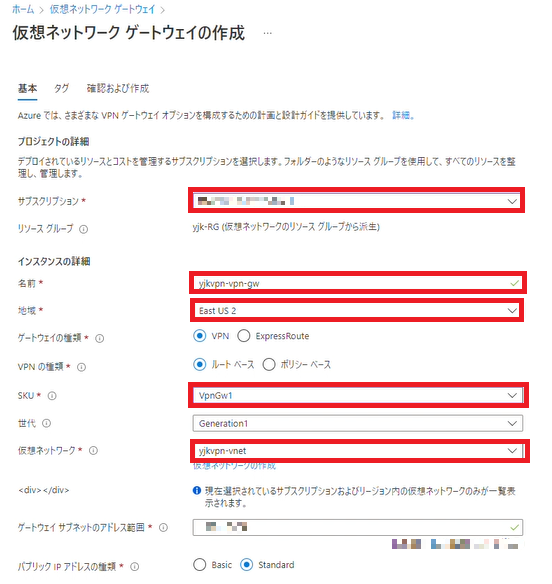This screenshot has width=552, height=584.
Task: Click info icon beside パブリック IP アドレスの種類
Action: coord(135,566)
